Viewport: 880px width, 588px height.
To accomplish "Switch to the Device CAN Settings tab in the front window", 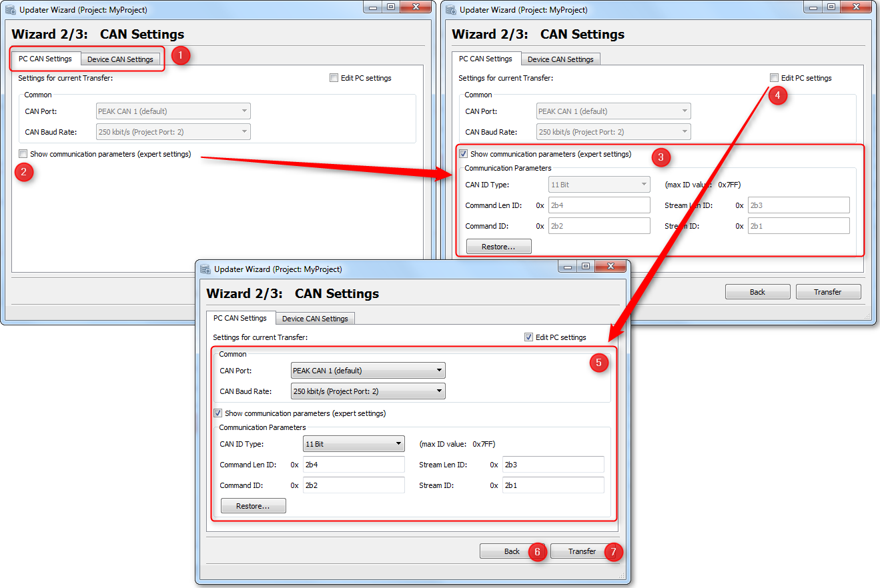I will (x=315, y=318).
